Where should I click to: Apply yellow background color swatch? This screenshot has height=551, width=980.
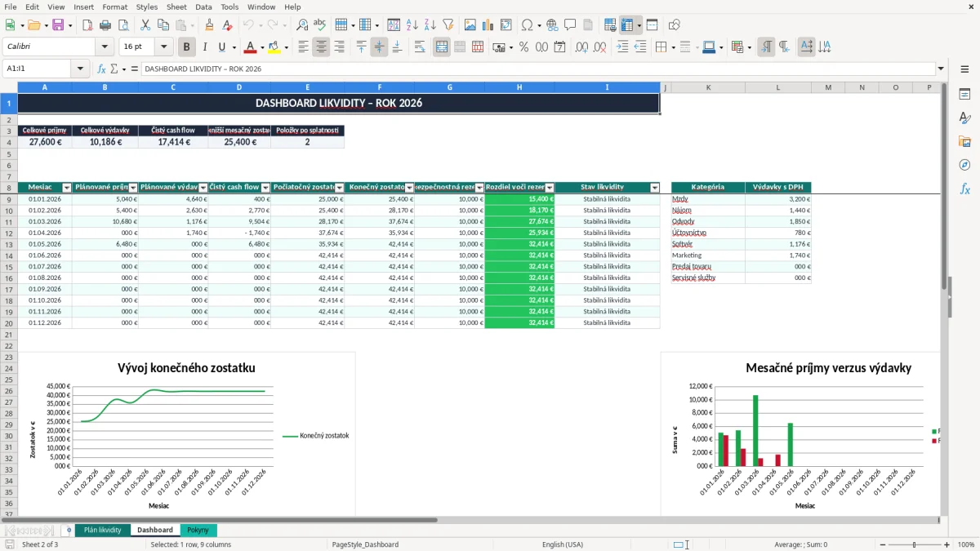point(274,47)
